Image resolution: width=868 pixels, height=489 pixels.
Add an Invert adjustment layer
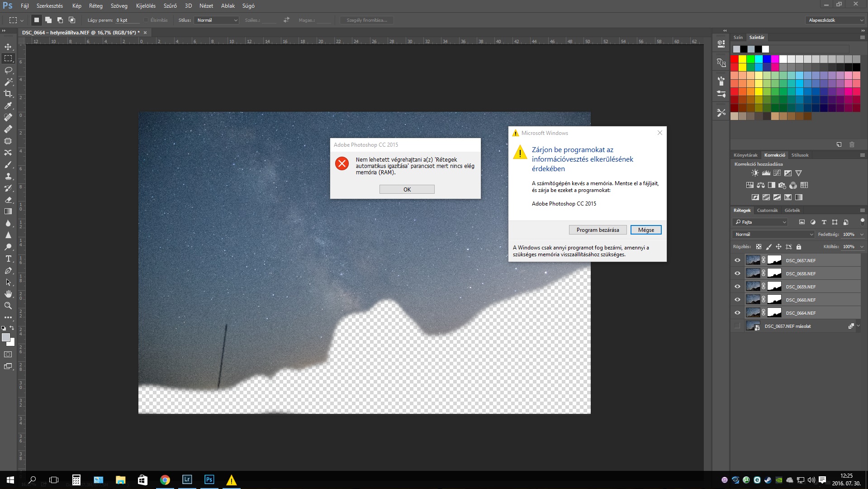click(755, 197)
